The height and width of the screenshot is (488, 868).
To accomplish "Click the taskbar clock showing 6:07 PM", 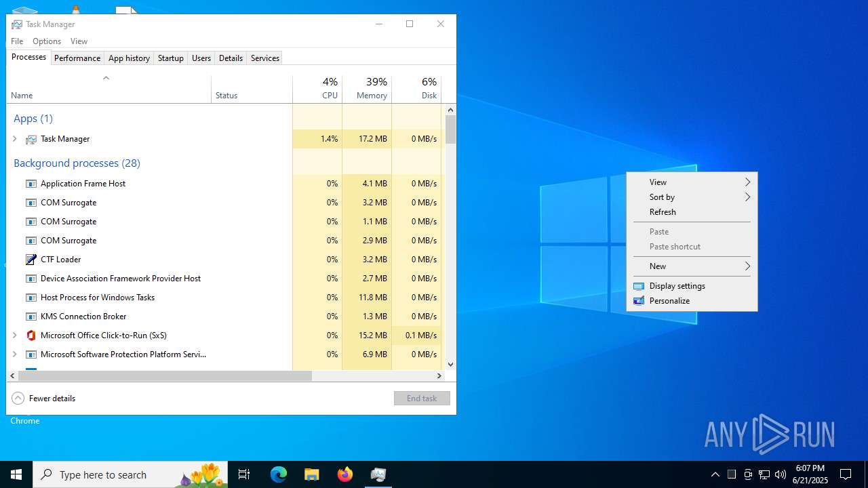I will coord(810,474).
